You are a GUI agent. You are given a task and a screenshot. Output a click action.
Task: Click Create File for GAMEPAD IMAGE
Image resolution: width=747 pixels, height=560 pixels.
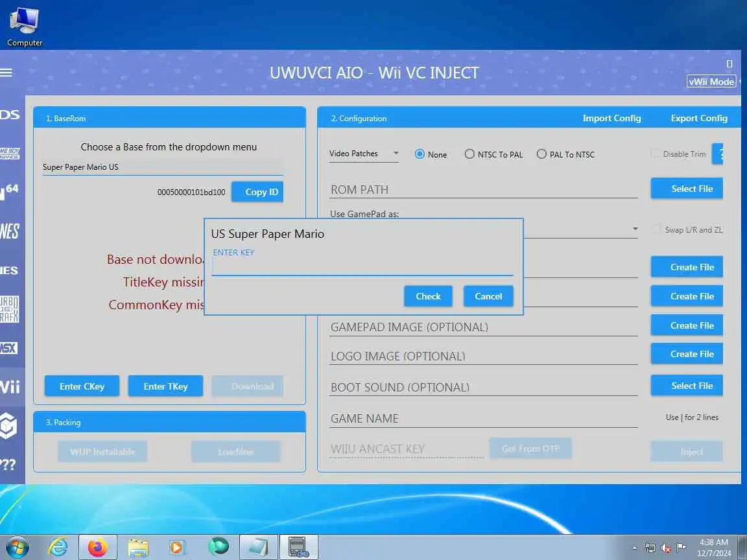point(687,325)
